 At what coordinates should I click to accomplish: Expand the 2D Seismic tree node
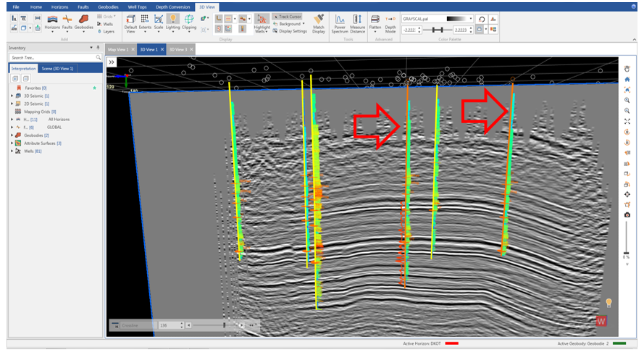(12, 104)
